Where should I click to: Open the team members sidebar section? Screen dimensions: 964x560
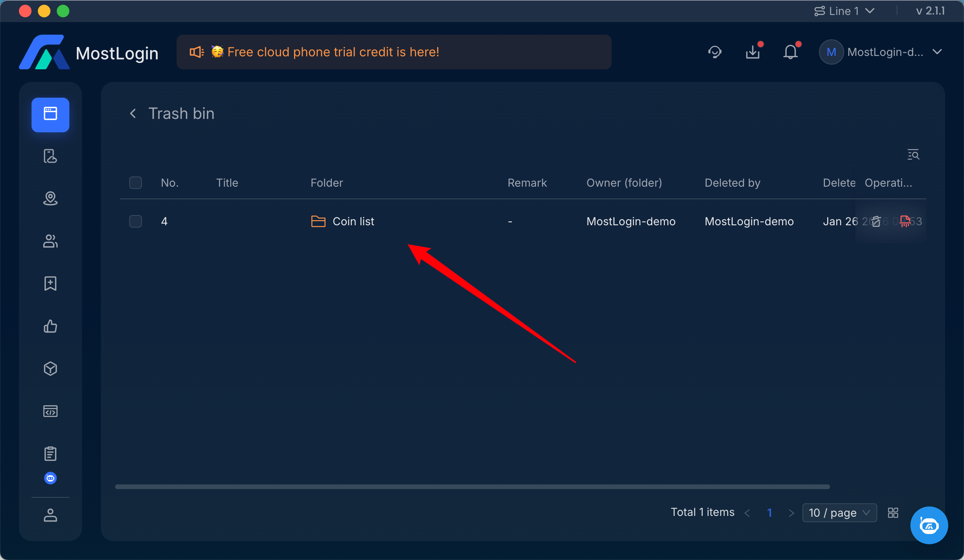50,241
